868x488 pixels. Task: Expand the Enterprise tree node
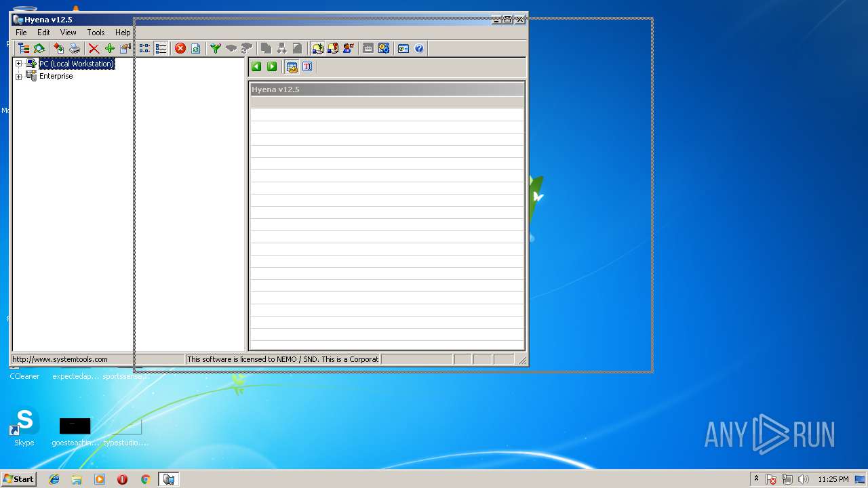[19, 77]
